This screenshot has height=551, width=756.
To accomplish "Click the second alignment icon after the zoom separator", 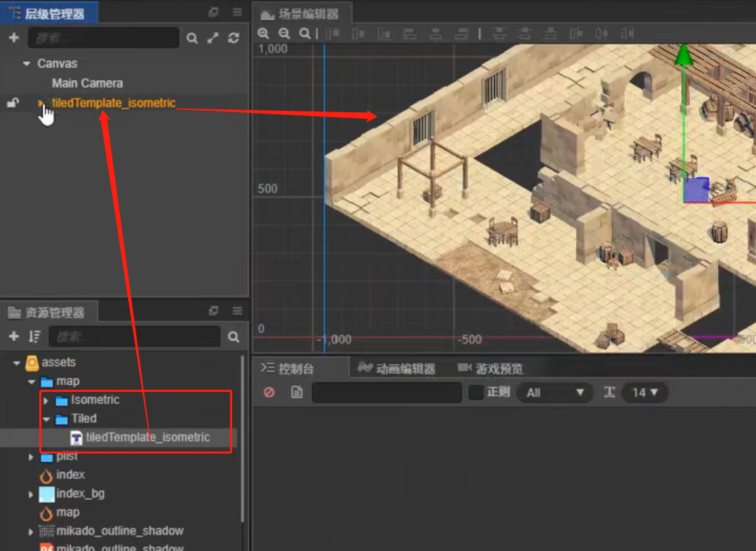I will coord(358,33).
